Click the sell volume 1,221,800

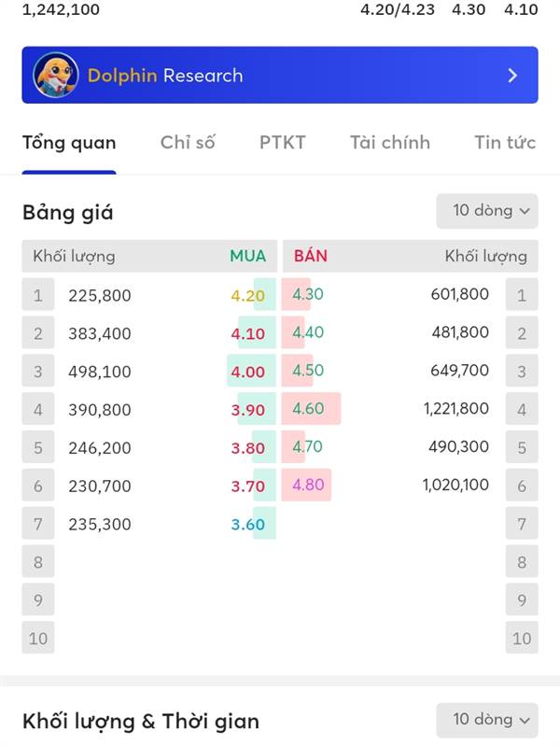pos(456,408)
